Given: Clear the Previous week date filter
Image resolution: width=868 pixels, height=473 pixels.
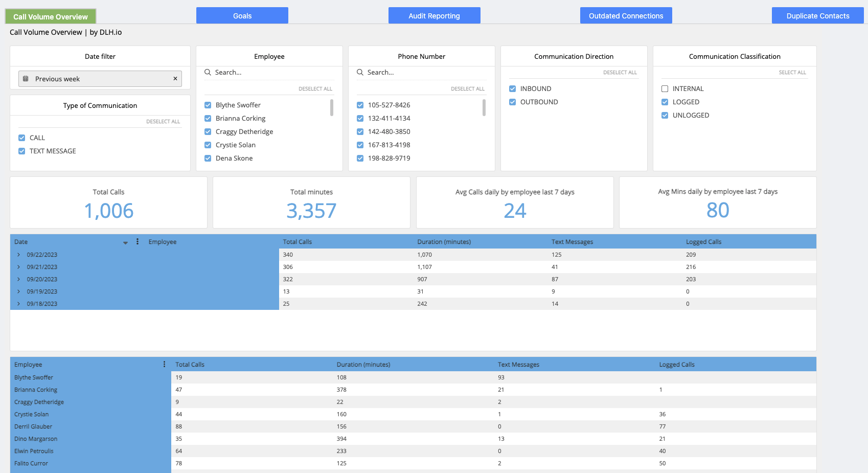Looking at the screenshot, I should 175,79.
